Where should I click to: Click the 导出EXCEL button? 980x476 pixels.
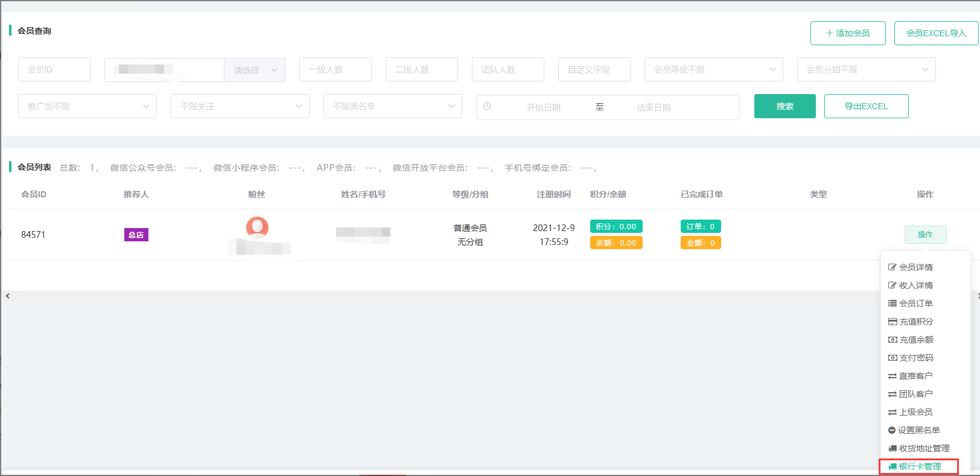866,106
